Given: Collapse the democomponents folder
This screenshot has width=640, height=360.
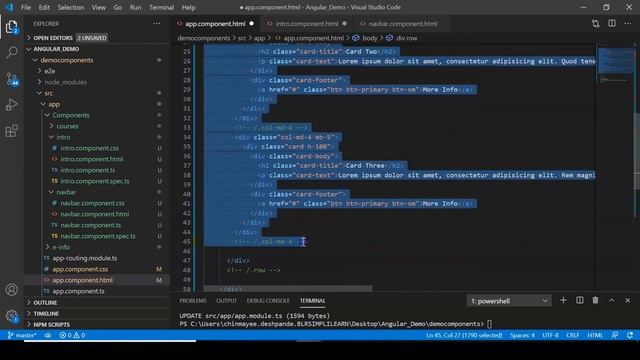Looking at the screenshot, I should (67, 60).
